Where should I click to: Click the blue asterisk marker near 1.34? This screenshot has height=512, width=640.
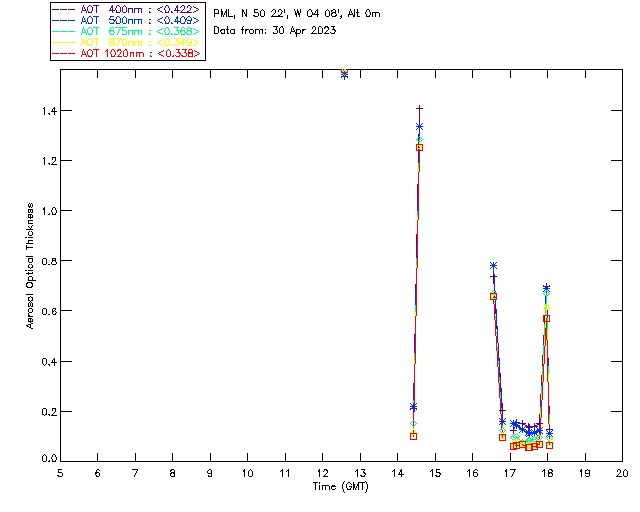[419, 127]
